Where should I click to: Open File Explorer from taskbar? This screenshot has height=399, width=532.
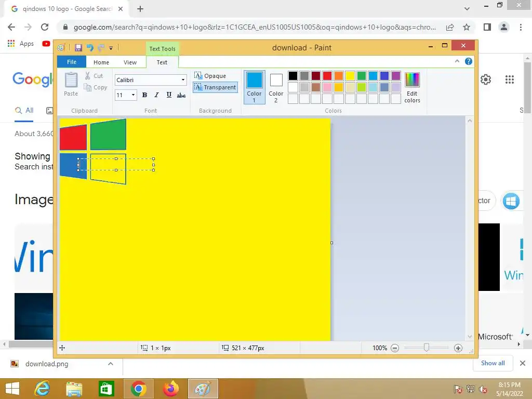pos(74,389)
